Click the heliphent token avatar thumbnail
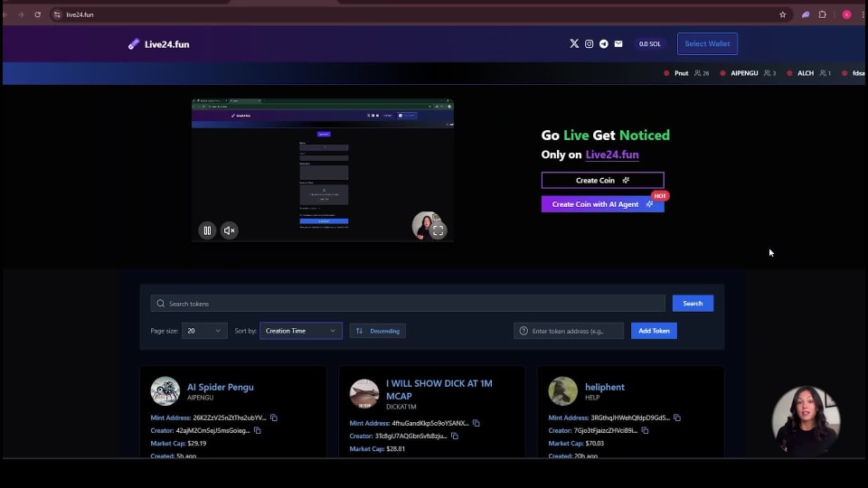 (562, 391)
